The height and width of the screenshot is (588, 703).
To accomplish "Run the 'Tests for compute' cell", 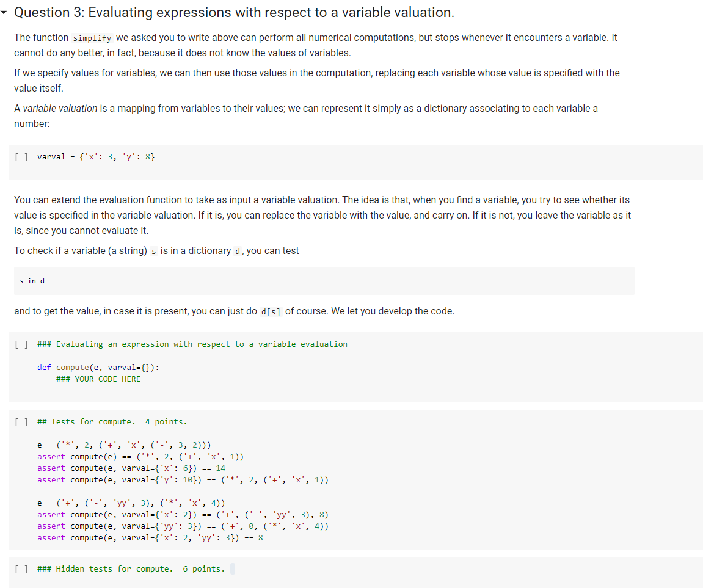I will pos(21,422).
